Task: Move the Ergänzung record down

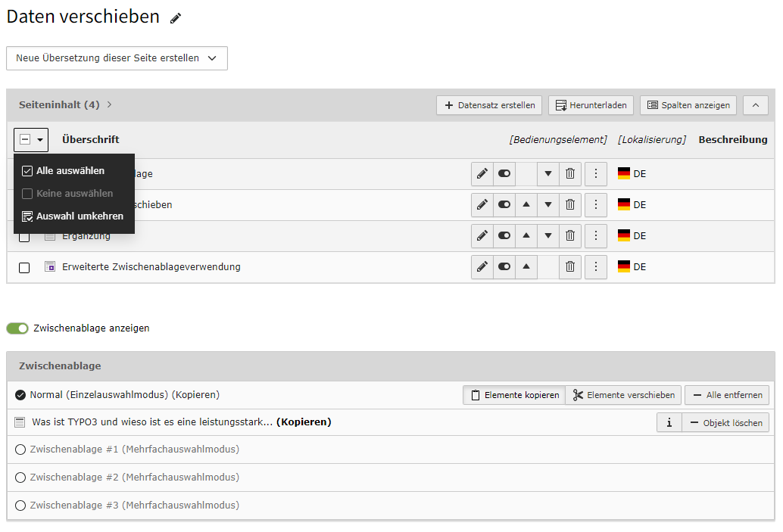Action: [x=548, y=235]
